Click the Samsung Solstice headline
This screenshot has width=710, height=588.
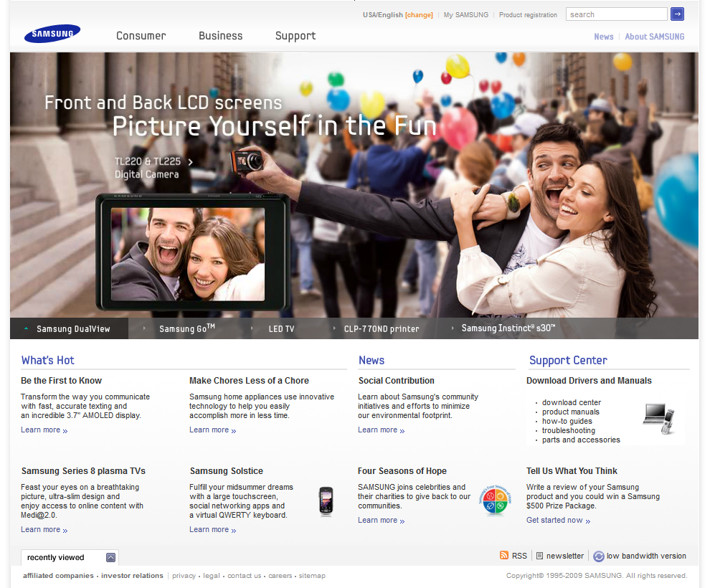[227, 471]
